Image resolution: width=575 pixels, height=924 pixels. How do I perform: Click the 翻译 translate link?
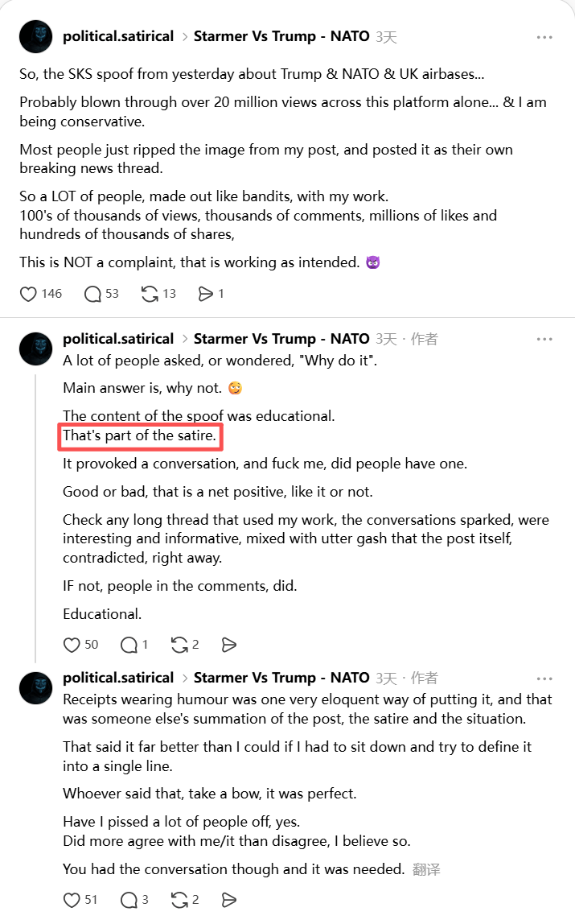426,869
